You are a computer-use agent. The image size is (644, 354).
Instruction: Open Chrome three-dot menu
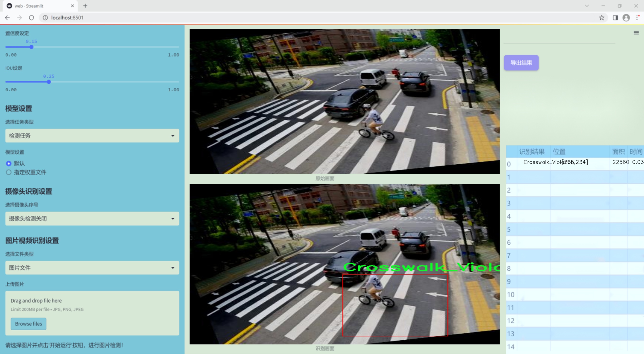pos(637,18)
